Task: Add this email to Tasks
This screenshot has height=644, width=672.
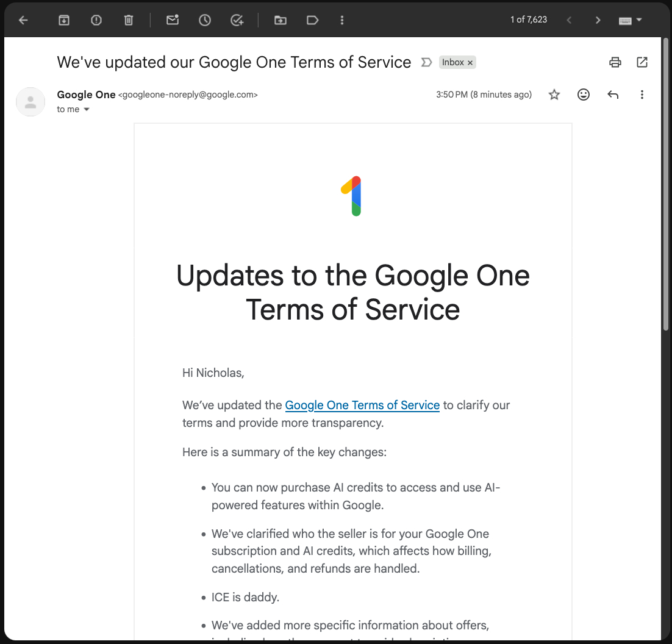Action: pos(237,20)
